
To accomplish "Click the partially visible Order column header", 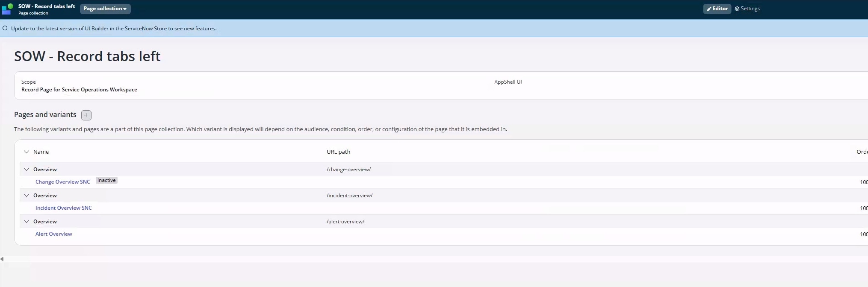I will click(862, 152).
